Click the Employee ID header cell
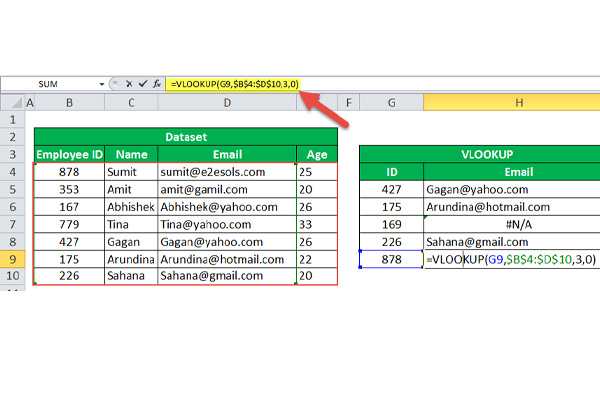The height and width of the screenshot is (400, 600). click(68, 155)
